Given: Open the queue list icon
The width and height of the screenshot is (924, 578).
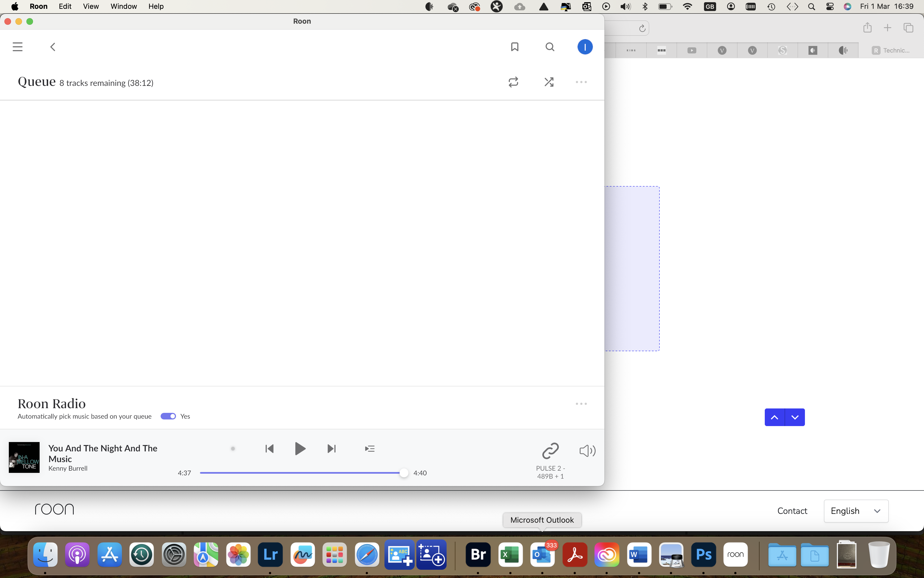Looking at the screenshot, I should (370, 449).
